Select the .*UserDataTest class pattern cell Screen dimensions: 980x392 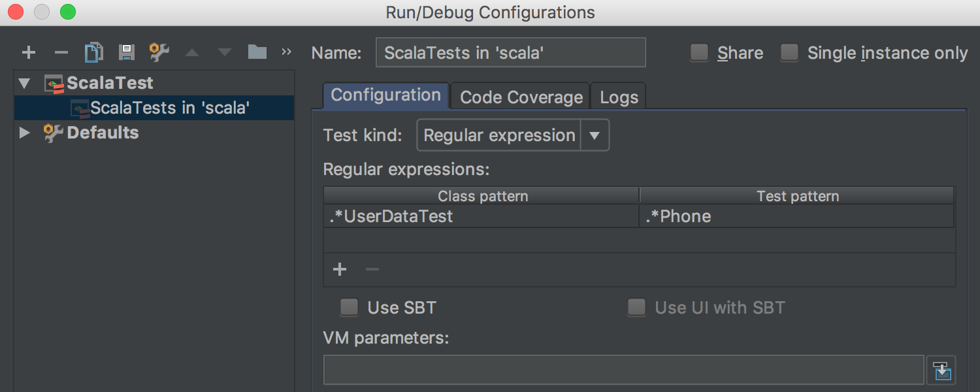click(x=481, y=216)
